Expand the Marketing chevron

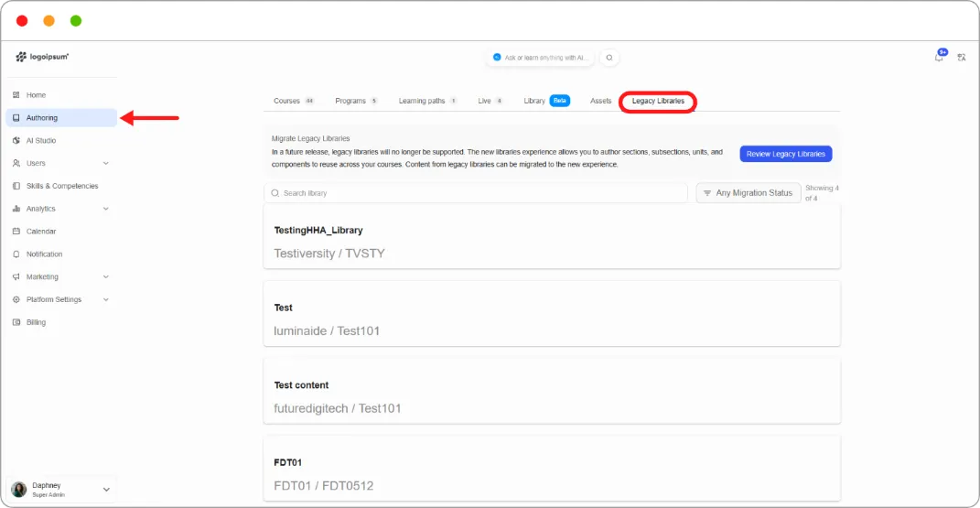coord(105,276)
